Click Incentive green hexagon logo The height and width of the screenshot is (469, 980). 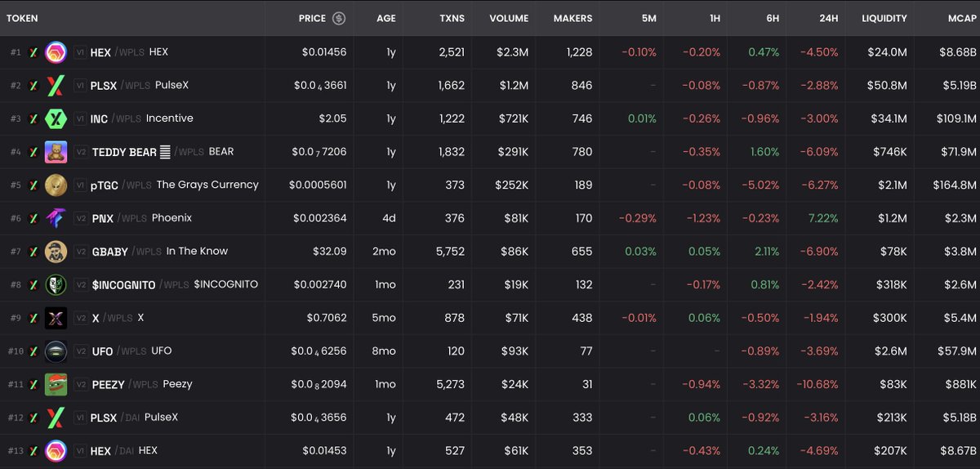(56, 118)
